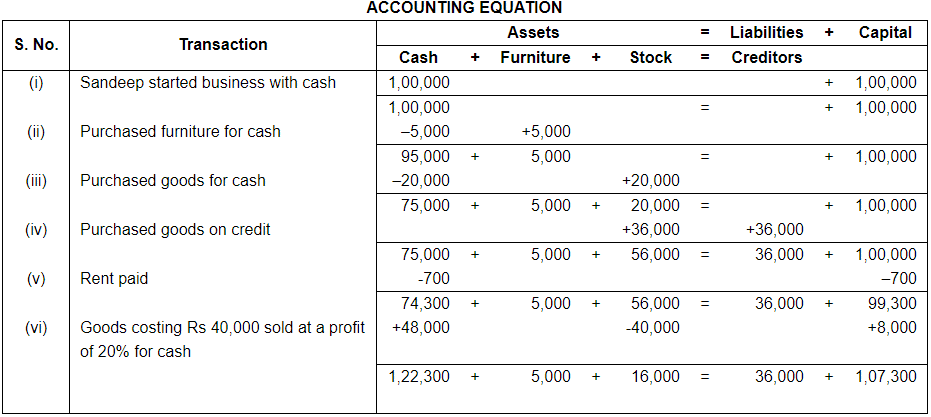Select the 'Purchased furniture for cash' transaction
Image resolution: width=931 pixels, height=417 pixels.
[x=180, y=131]
